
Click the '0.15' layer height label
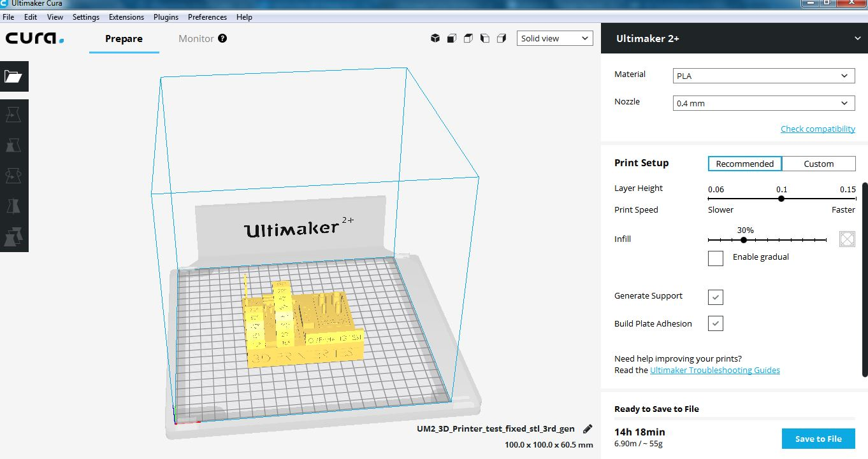[x=848, y=189]
